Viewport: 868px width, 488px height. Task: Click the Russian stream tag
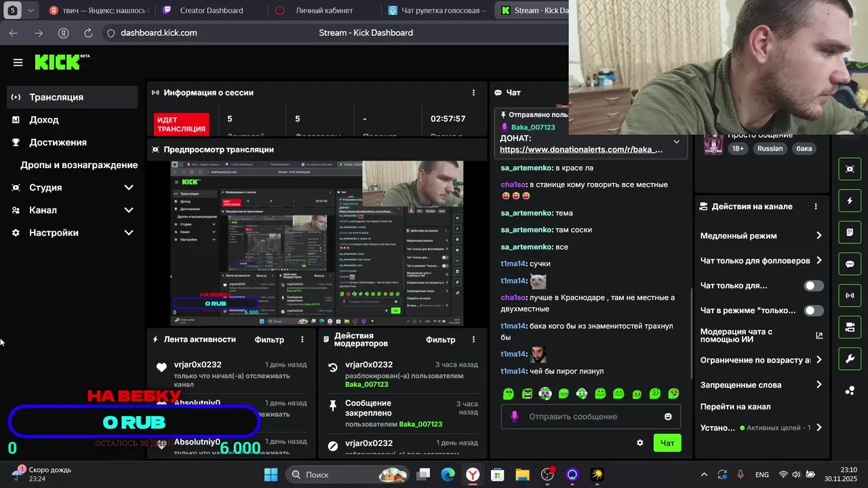pos(770,148)
